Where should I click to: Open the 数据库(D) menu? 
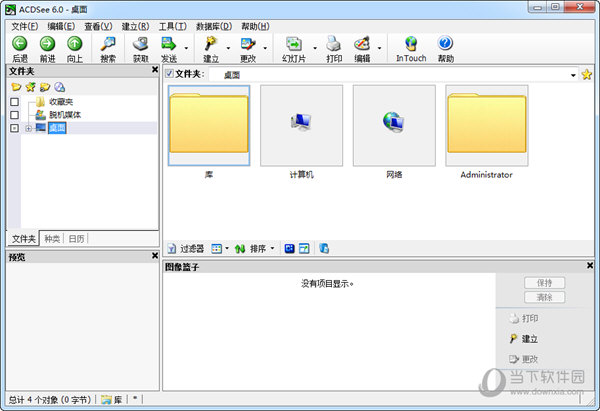click(x=214, y=26)
